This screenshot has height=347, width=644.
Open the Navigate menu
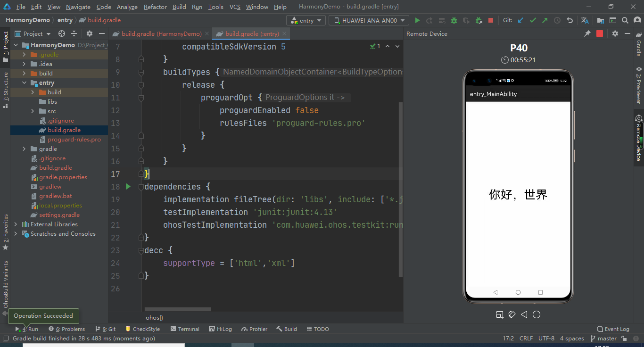(x=78, y=7)
